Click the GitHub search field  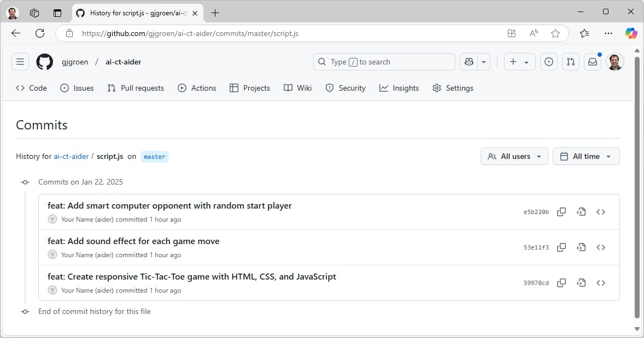click(x=384, y=62)
